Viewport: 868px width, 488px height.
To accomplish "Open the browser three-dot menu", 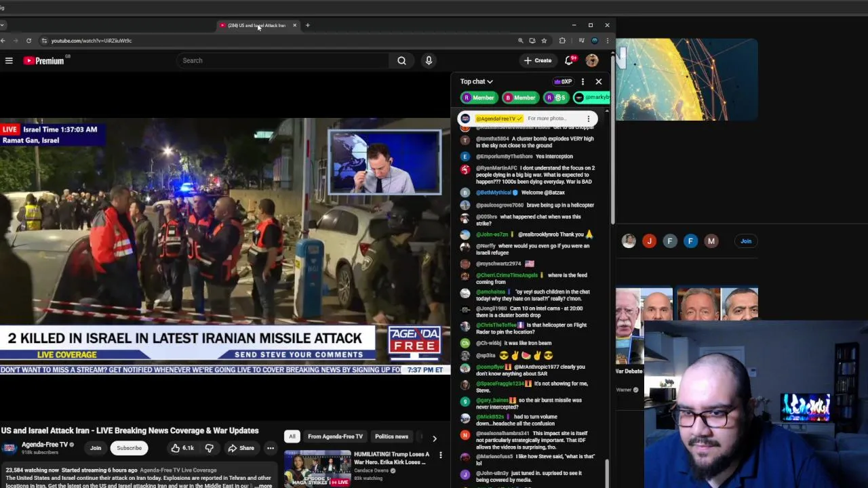I will pyautogui.click(x=607, y=41).
